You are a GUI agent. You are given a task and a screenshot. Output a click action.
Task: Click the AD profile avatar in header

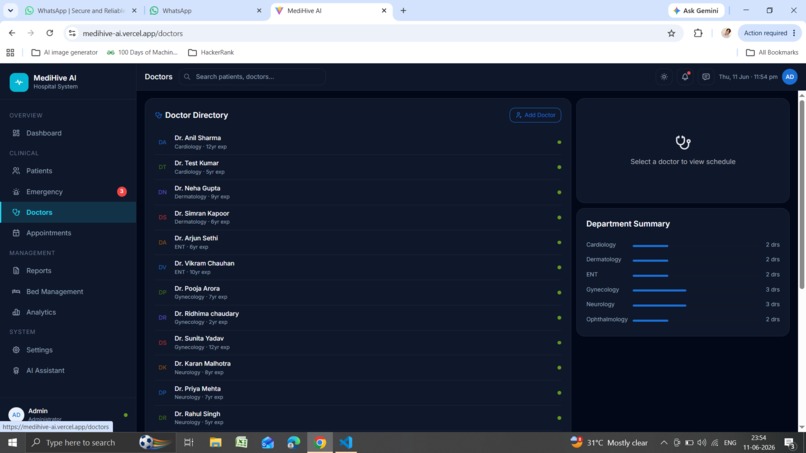tap(790, 77)
